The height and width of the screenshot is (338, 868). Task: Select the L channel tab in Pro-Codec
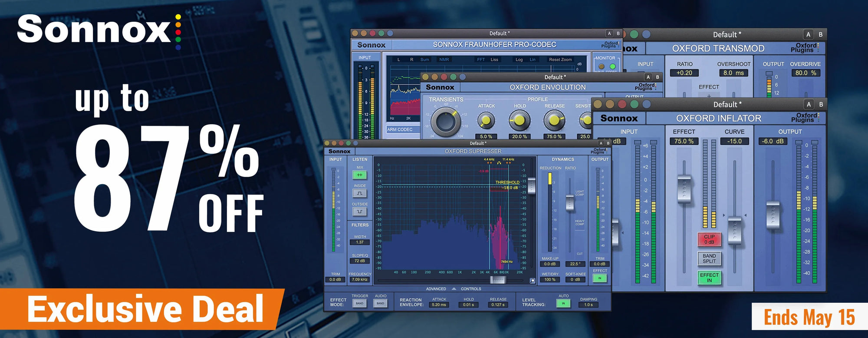click(x=398, y=60)
